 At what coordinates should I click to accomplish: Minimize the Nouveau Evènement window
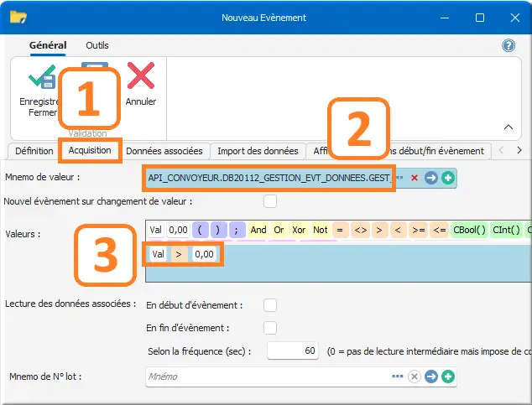(445, 18)
